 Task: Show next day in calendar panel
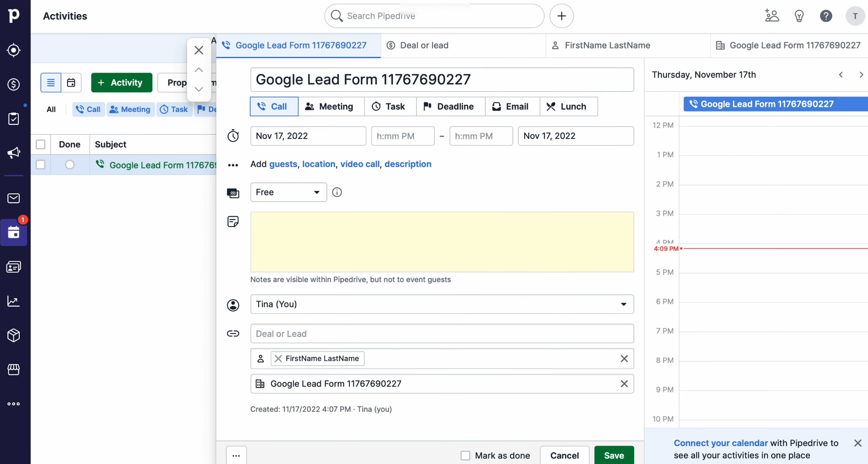pyautogui.click(x=861, y=75)
